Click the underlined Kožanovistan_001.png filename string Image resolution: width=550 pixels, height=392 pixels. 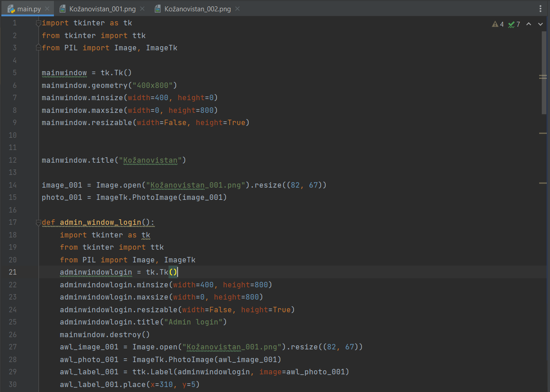tap(195, 185)
